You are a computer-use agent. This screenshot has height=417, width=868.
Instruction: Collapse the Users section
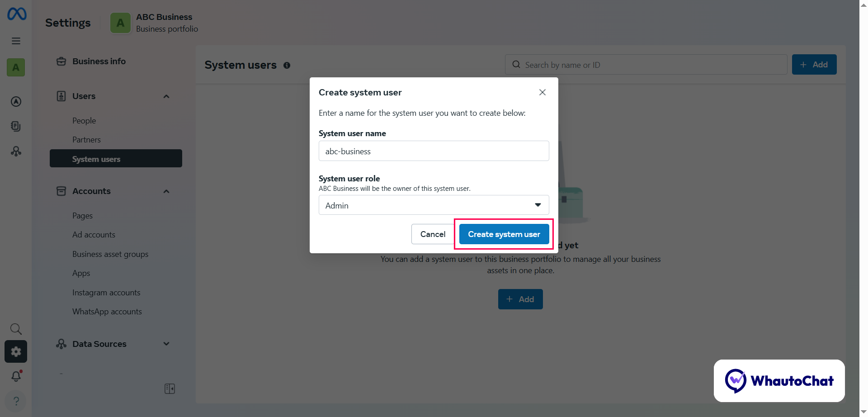click(166, 96)
